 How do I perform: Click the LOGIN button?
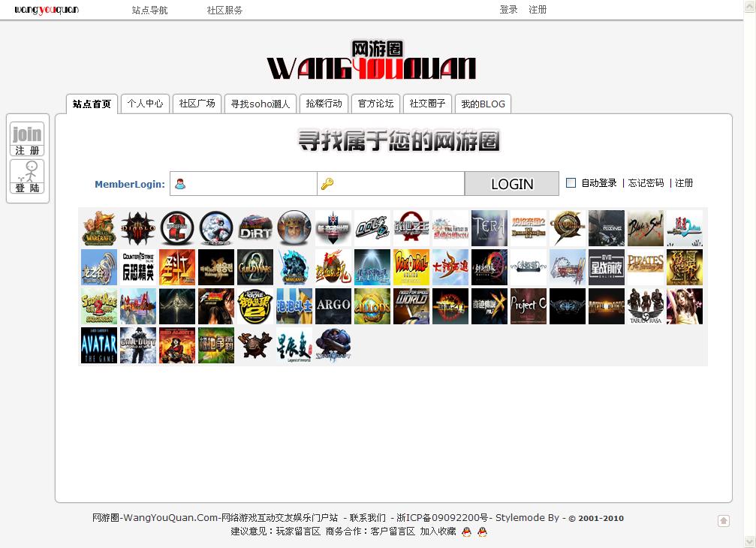click(512, 184)
